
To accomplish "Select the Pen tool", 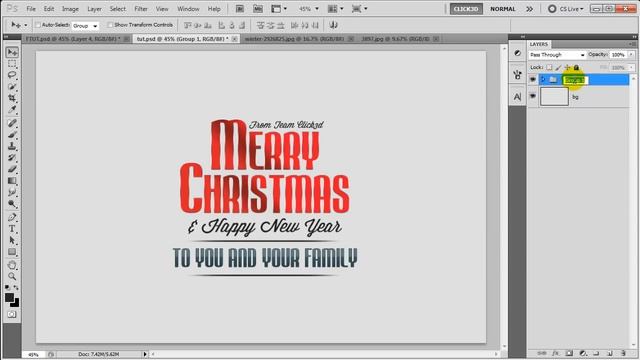I will point(12,217).
